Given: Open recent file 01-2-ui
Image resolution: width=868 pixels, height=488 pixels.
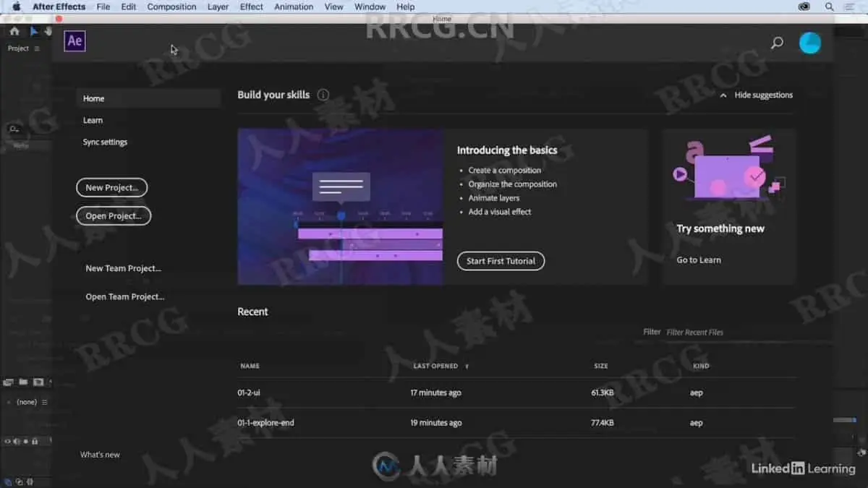Looking at the screenshot, I should coord(250,393).
